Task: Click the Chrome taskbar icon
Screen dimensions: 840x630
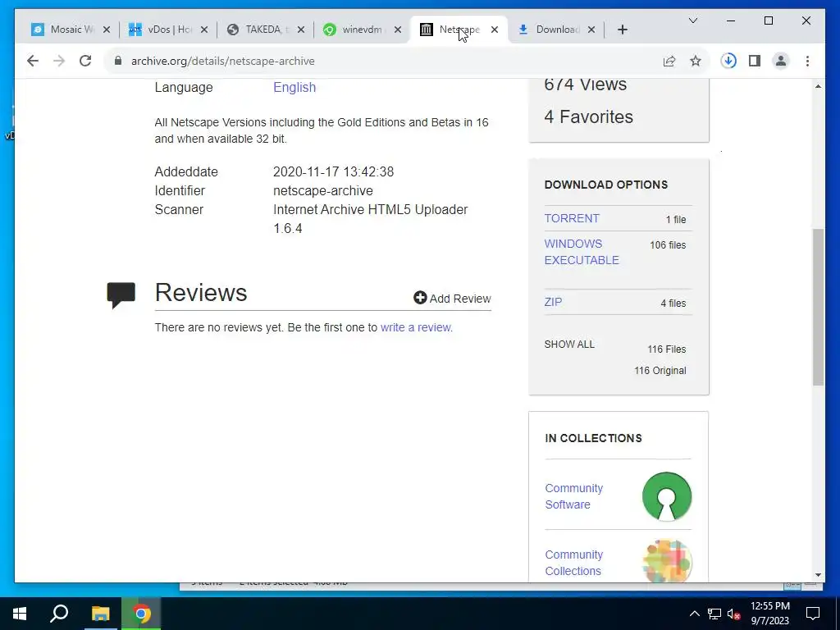Action: [x=141, y=614]
